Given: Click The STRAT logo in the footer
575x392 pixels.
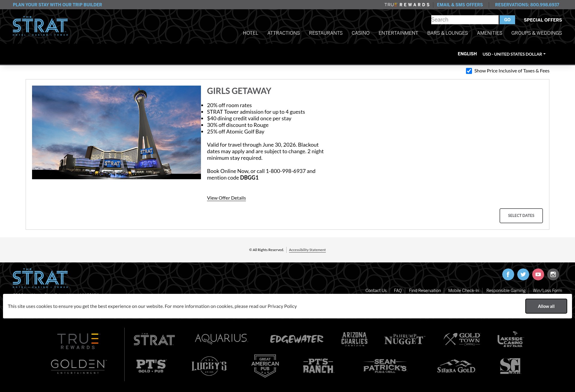Looking at the screenshot, I should (40, 278).
